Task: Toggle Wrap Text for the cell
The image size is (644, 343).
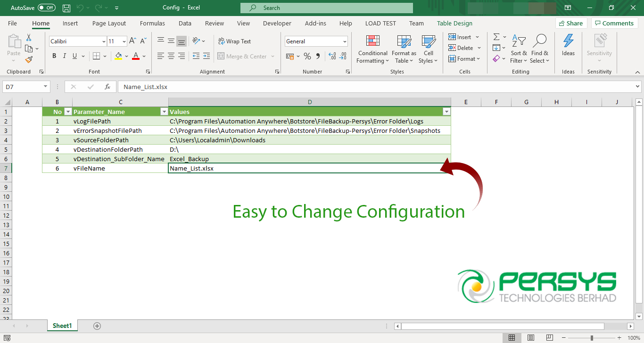Action: tap(234, 41)
